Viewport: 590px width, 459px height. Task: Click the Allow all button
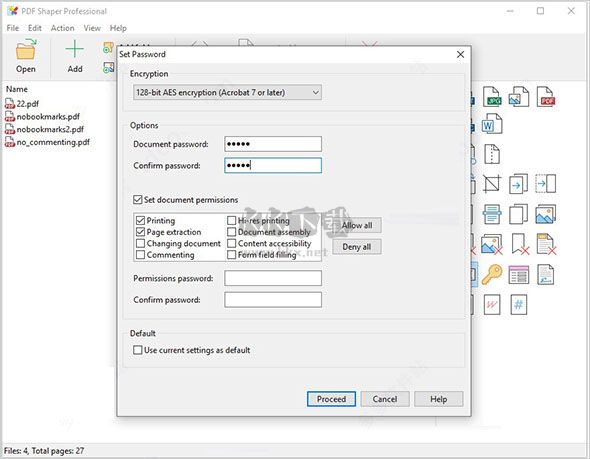[x=357, y=225]
